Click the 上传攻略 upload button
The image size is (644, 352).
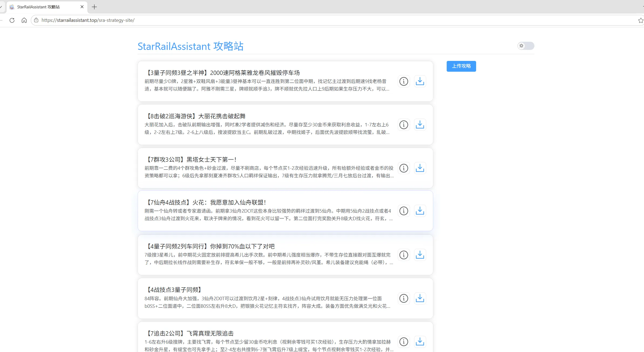pyautogui.click(x=461, y=66)
